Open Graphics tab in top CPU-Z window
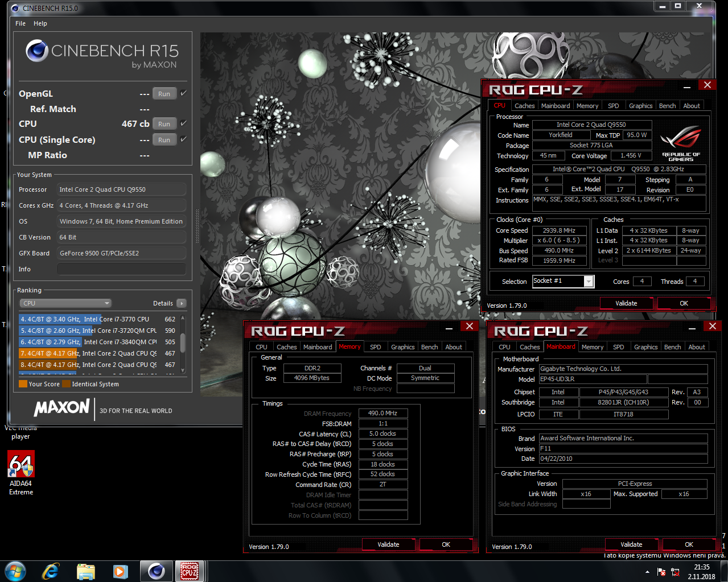728x582 pixels. click(x=640, y=106)
